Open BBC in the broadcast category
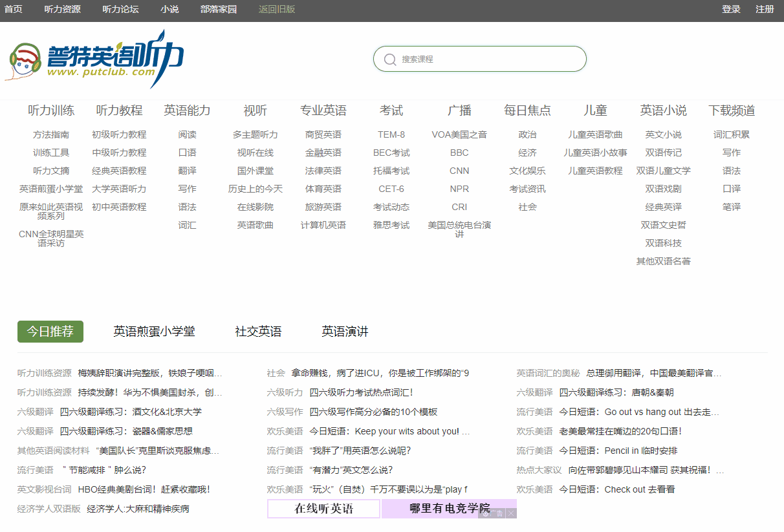This screenshot has height=532, width=784. [459, 153]
